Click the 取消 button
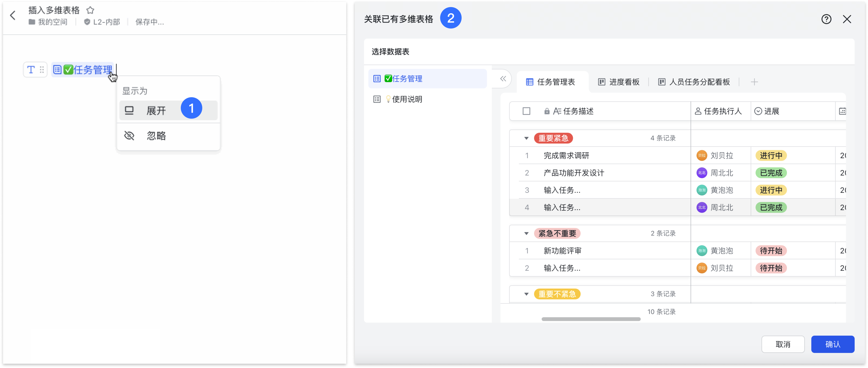868x368 pixels. click(x=783, y=344)
